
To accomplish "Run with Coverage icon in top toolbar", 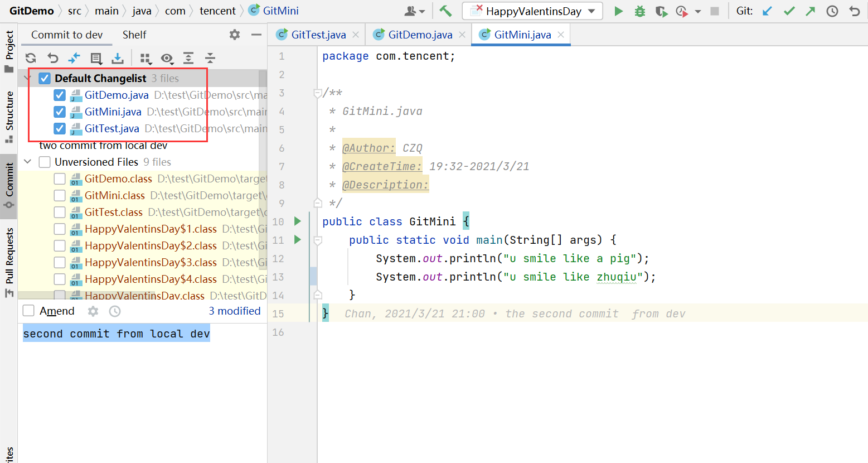I will pos(661,11).
